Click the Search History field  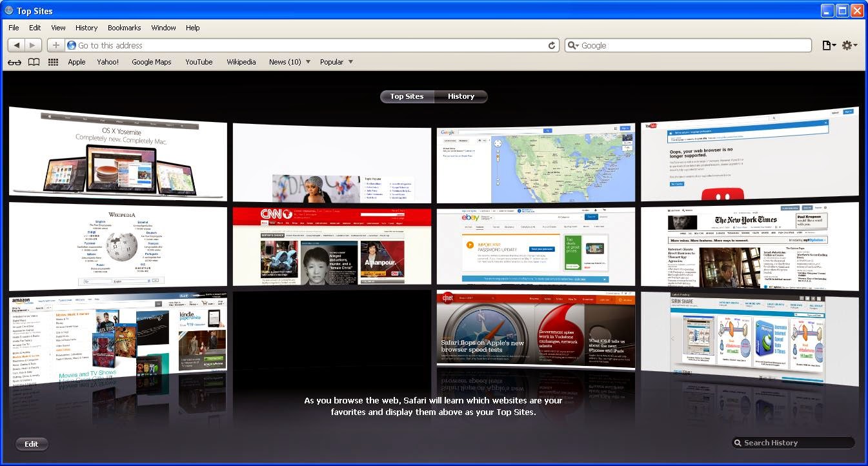(x=793, y=443)
